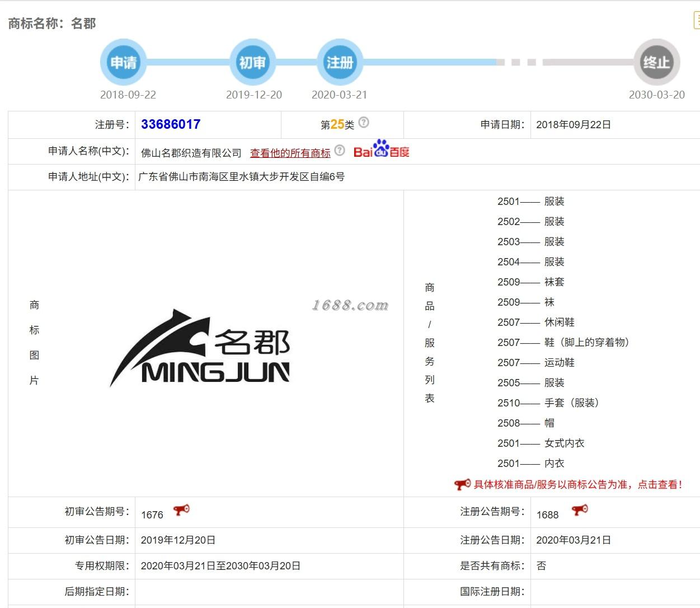Click megaphone icon next to 1688

(x=580, y=510)
